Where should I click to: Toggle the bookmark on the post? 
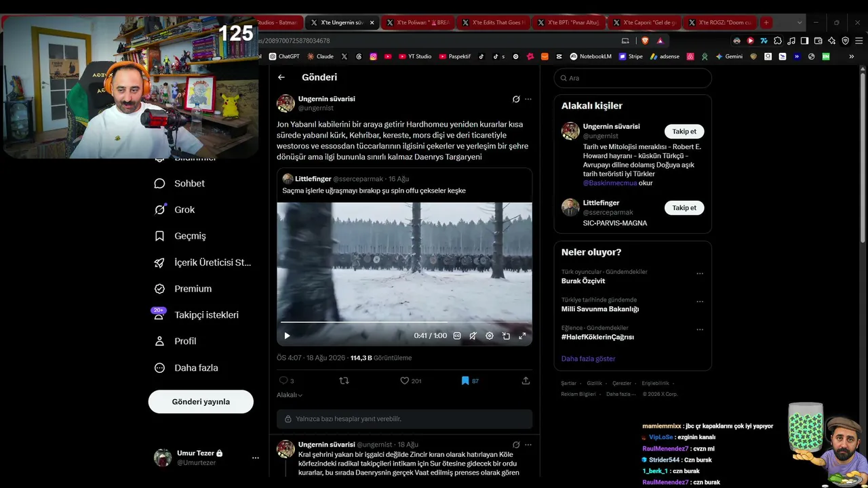465,381
